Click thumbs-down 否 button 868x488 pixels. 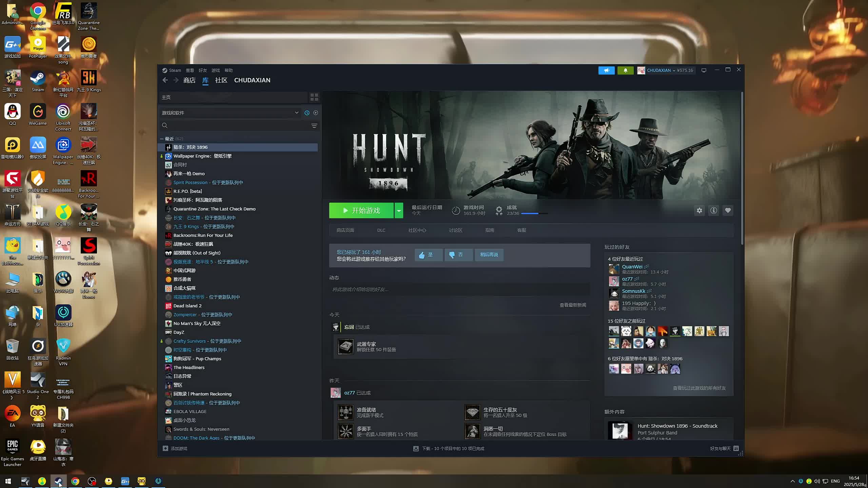click(x=458, y=255)
